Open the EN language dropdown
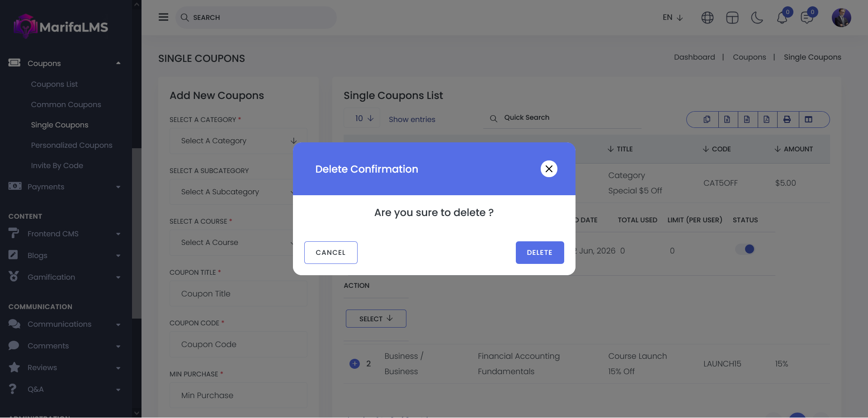The width and height of the screenshot is (868, 418). [672, 18]
